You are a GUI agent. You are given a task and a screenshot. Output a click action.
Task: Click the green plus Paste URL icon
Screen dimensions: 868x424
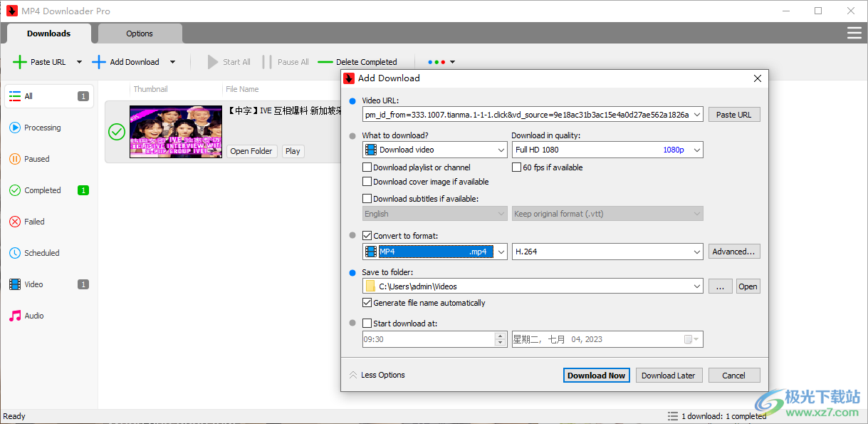point(20,62)
